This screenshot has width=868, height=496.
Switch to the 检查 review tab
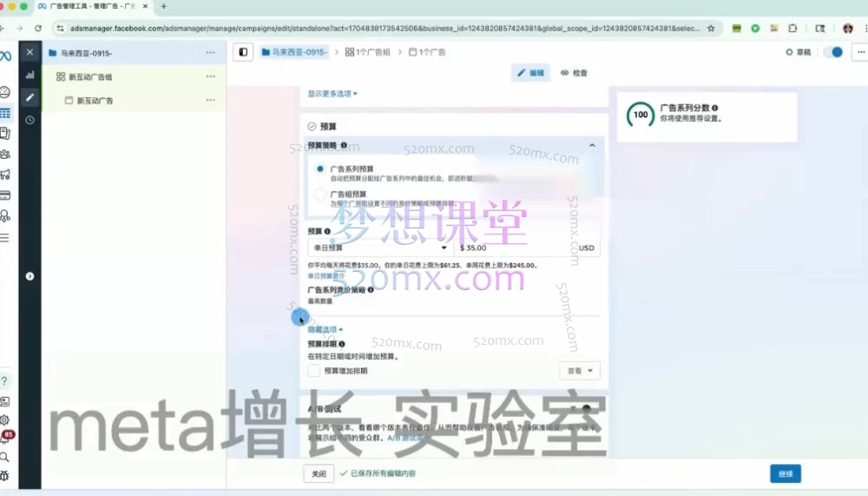pos(574,73)
